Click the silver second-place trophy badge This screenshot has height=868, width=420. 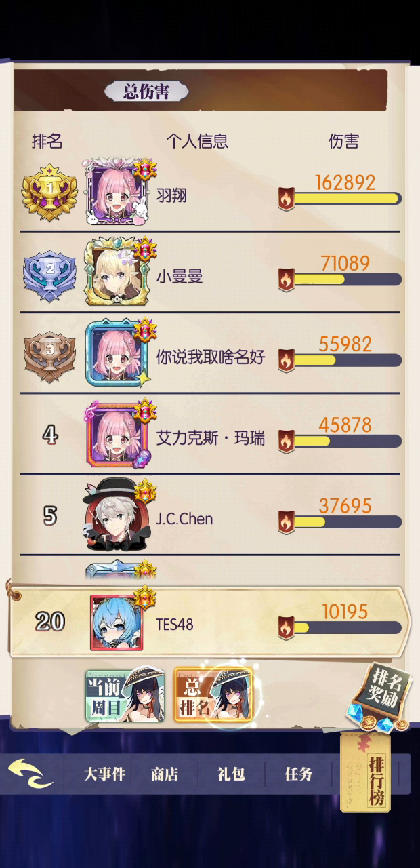[x=50, y=273]
